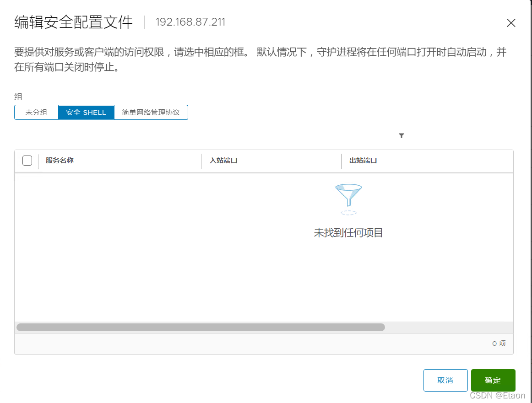Click the 0 项 item count label
This screenshot has width=532, height=403.
coord(498,343)
